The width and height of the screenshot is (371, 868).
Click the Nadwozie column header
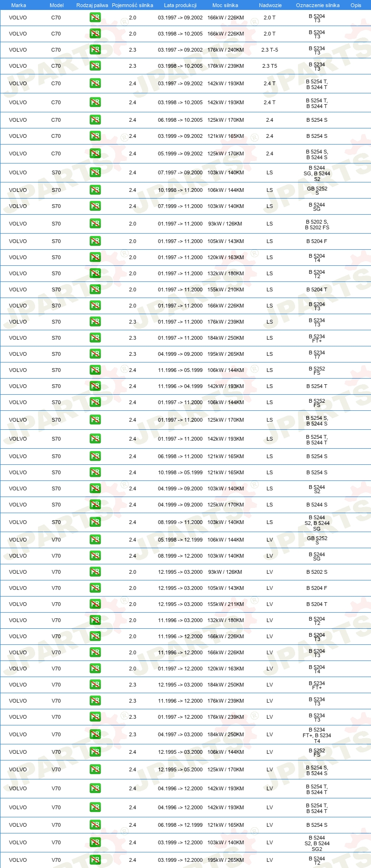click(270, 5)
